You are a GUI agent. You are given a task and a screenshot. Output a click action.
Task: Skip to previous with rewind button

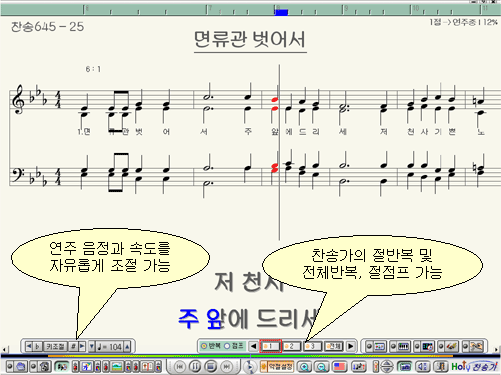[180, 367]
